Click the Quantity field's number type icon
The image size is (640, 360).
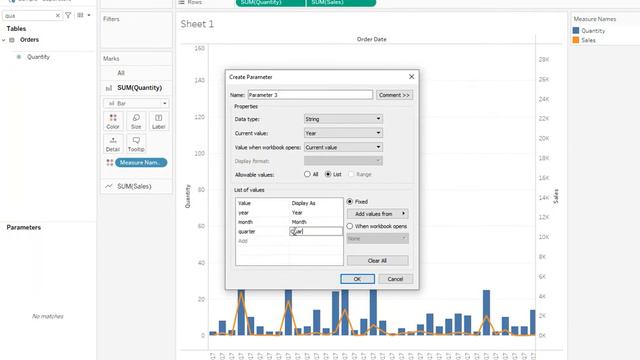pos(18,57)
